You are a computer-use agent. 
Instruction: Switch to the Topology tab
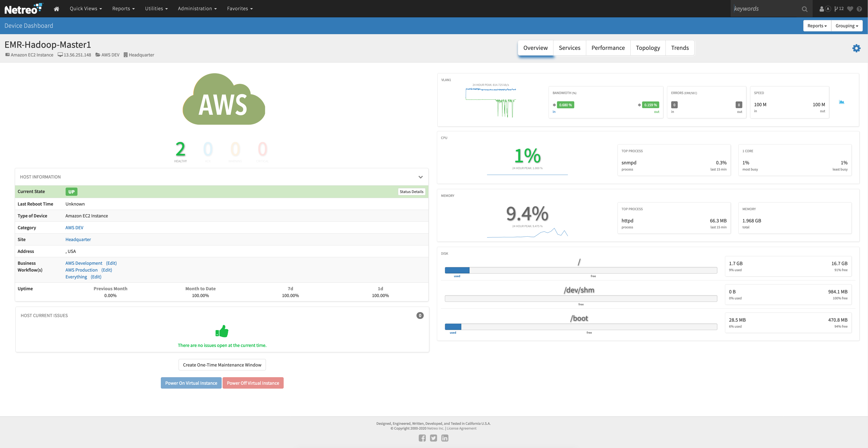point(648,48)
